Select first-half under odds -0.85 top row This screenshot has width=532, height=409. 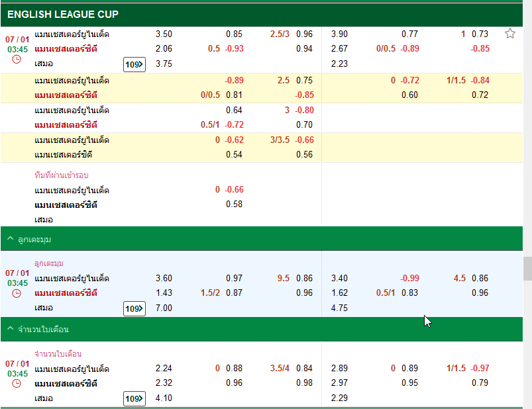pos(480,49)
